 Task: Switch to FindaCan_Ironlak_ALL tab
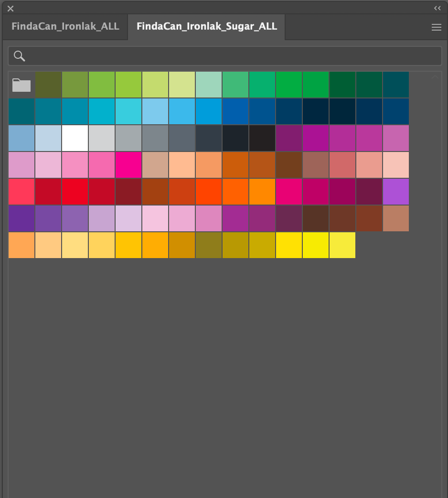[65, 26]
